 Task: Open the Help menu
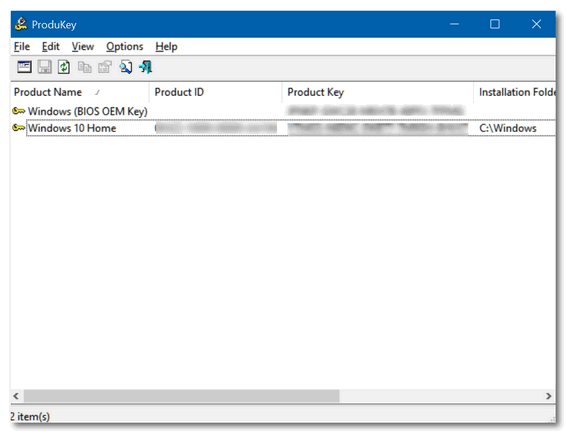pyautogui.click(x=166, y=47)
